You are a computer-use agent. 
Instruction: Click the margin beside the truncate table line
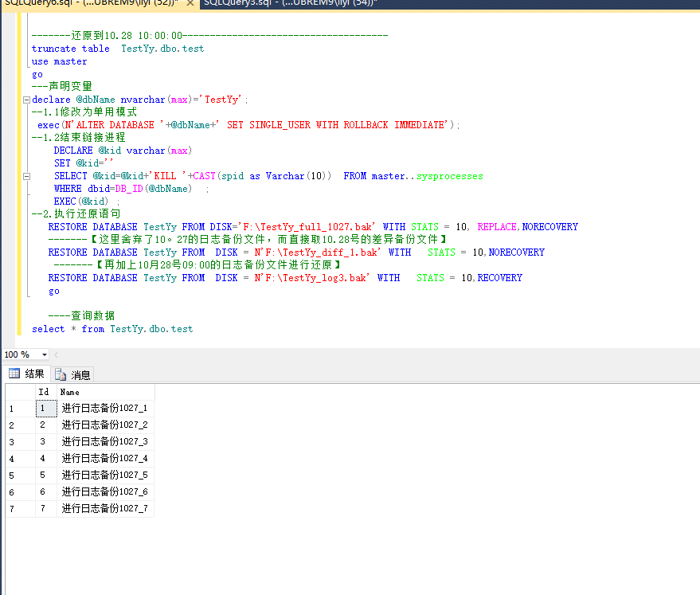point(18,48)
